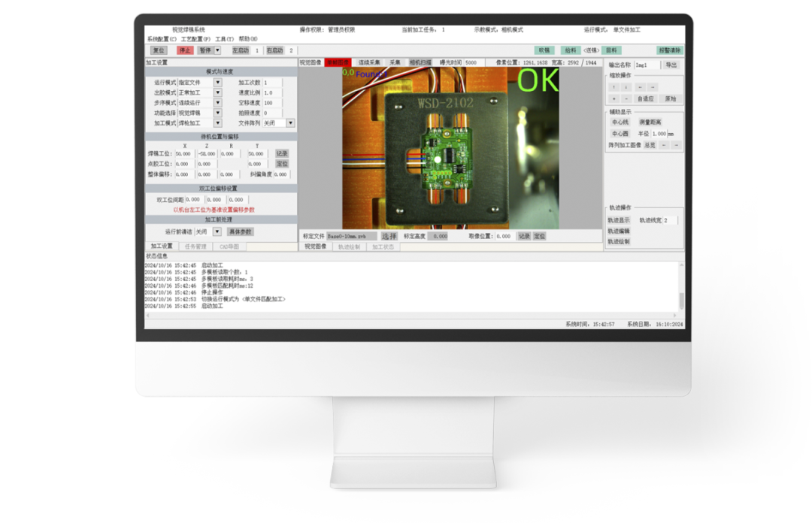Click the 总览 overview button
Viewport: 812px width, 523px height.
[650, 146]
